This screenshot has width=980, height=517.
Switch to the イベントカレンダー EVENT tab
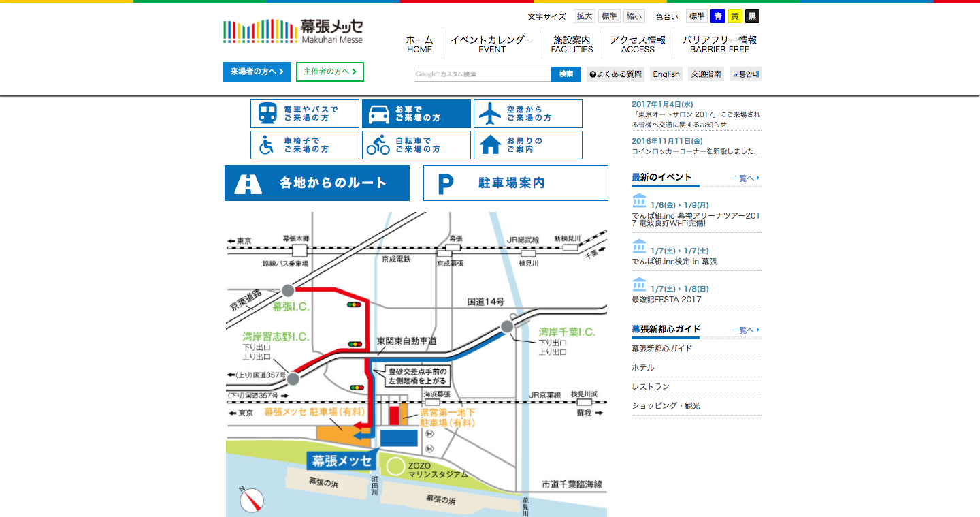tap(491, 46)
